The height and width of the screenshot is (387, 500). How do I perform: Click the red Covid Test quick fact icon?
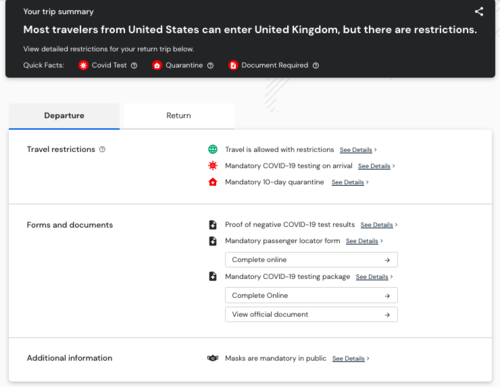83,65
